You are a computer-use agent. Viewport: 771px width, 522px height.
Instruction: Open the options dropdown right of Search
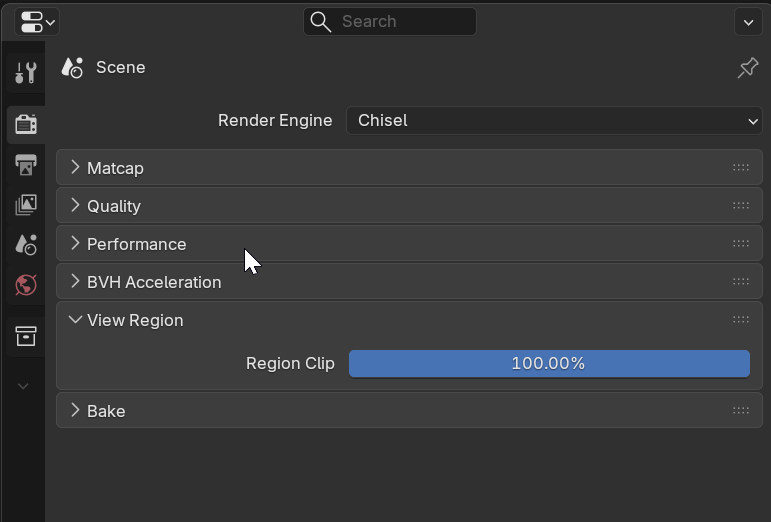tap(748, 21)
